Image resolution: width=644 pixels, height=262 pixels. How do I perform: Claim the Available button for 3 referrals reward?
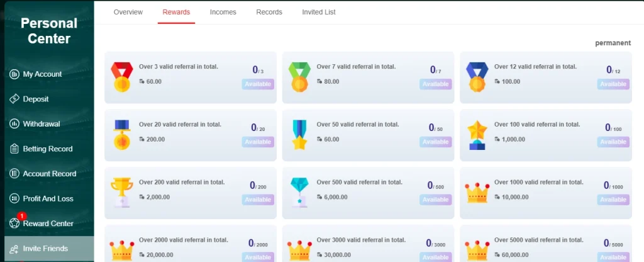coord(258,84)
